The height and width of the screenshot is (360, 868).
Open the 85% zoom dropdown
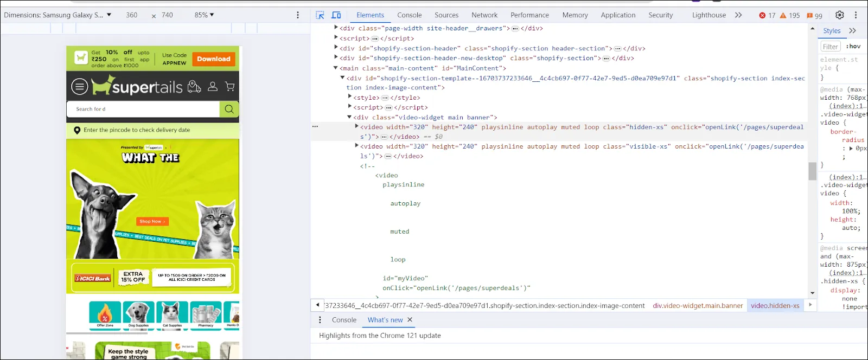click(204, 15)
